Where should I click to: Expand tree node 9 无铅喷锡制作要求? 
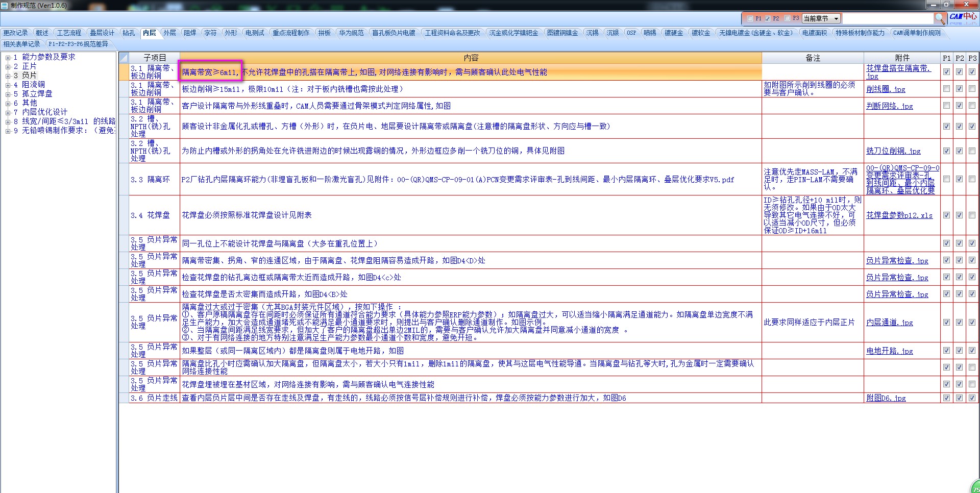8,131
